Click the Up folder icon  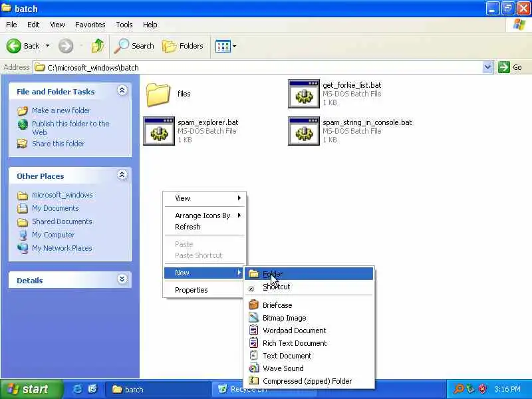[x=98, y=46]
